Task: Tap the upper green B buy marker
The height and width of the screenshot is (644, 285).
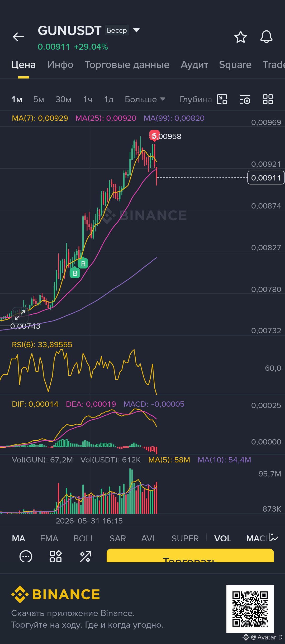Action: coord(83,263)
